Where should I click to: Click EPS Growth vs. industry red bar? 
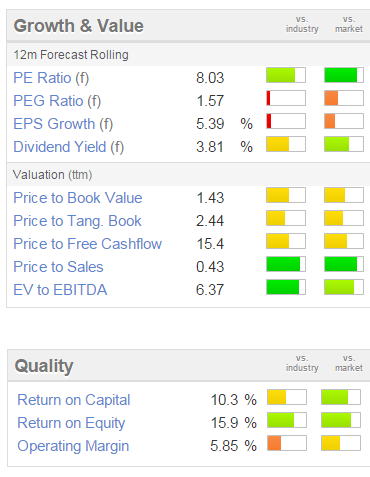(x=286, y=121)
